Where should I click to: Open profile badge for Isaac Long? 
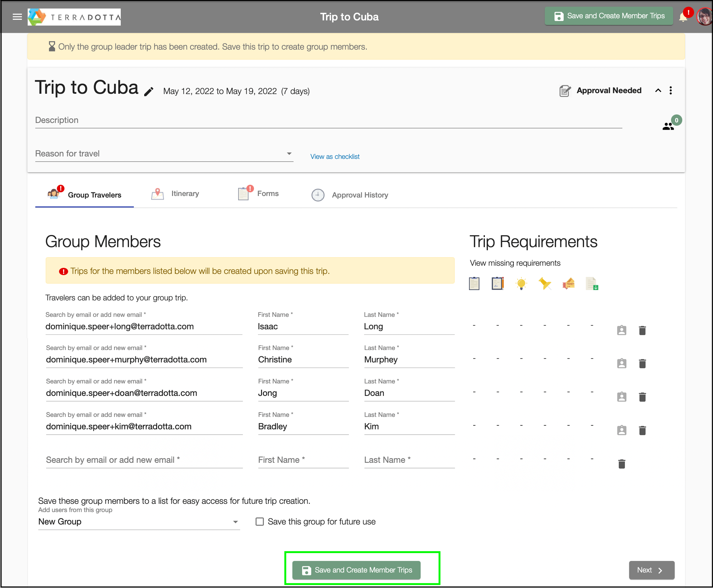point(622,330)
